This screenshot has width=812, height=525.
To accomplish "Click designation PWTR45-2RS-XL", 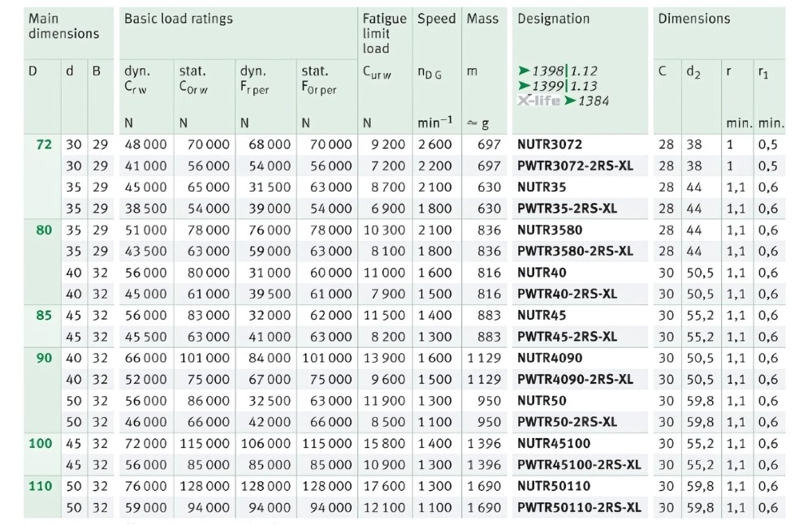I will point(567,337).
